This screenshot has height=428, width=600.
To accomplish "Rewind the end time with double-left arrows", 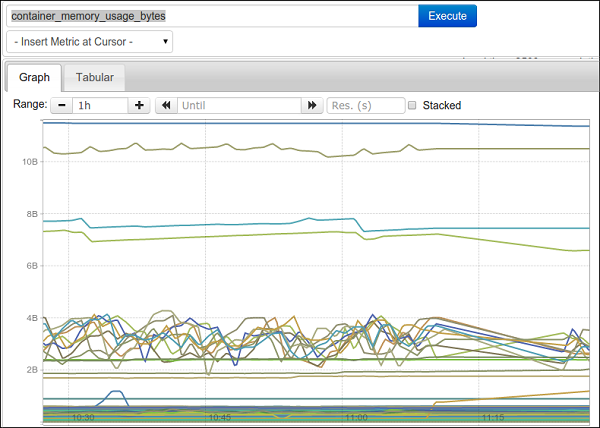I will point(166,105).
